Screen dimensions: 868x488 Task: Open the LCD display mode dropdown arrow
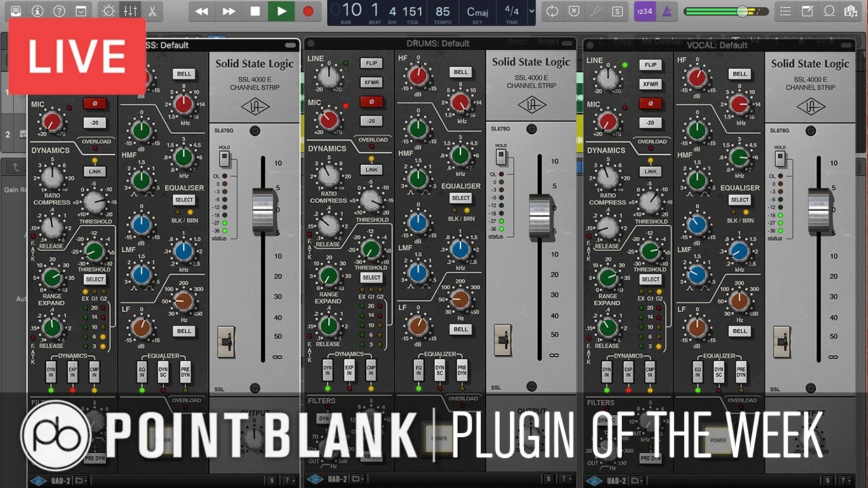pyautogui.click(x=531, y=12)
